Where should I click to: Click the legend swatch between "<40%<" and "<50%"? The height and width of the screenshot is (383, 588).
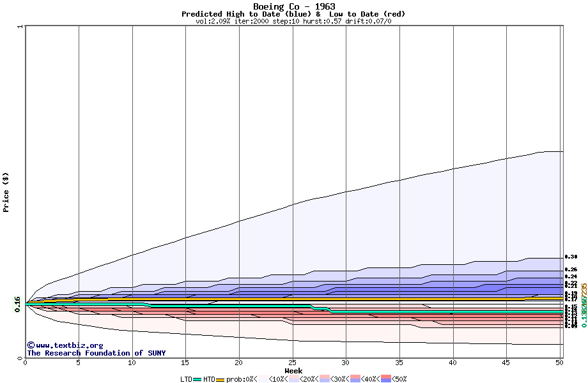click(386, 379)
